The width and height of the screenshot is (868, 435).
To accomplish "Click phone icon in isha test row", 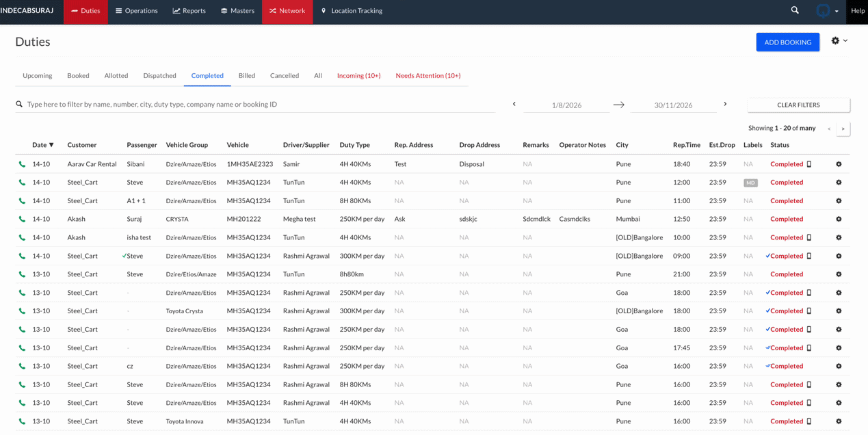I will (x=22, y=237).
